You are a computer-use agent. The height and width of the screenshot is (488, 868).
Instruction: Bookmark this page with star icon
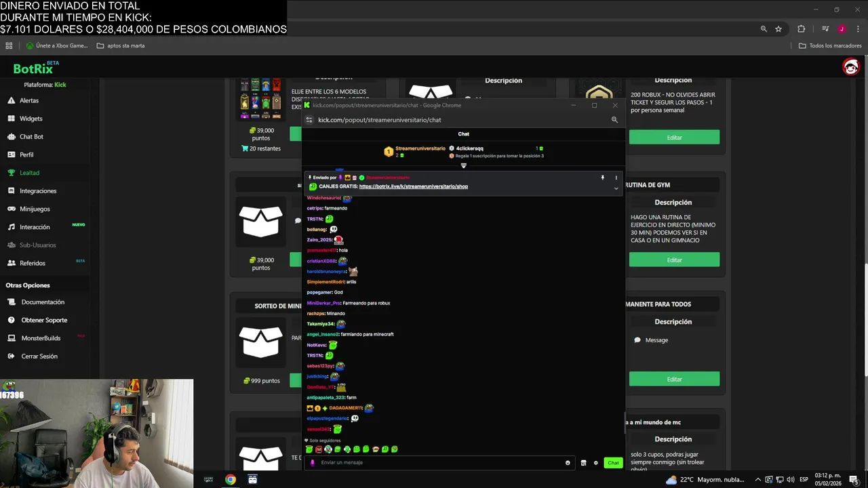(778, 29)
